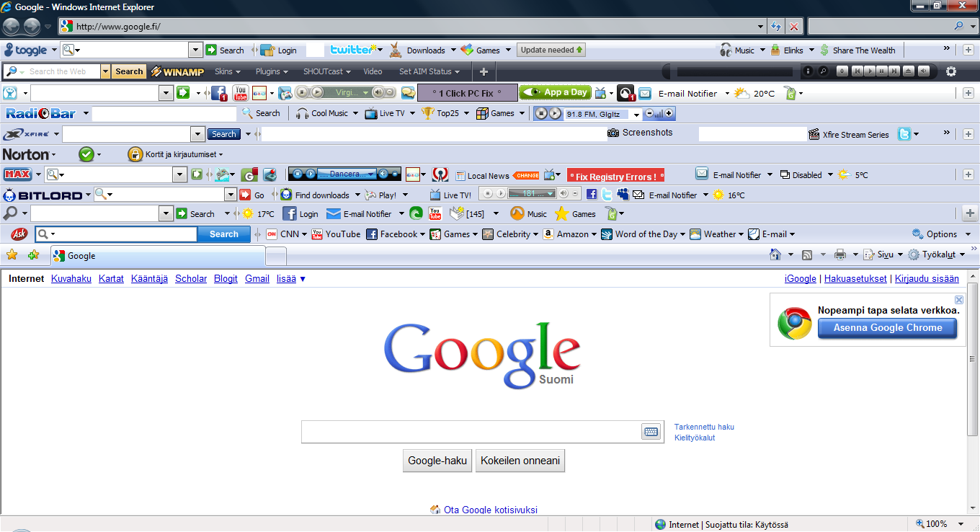The height and width of the screenshot is (532, 980).
Task: Open Google's on-screen keyboard icon
Action: click(x=651, y=432)
